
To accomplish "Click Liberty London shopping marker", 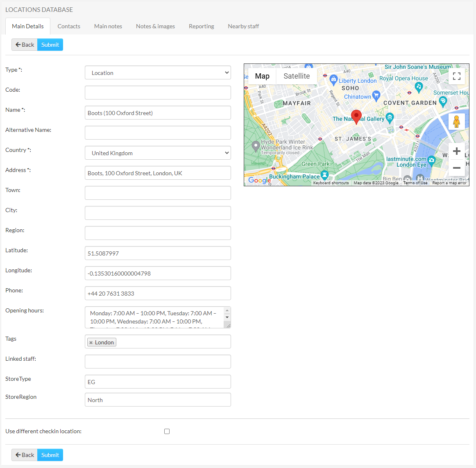I will (x=333, y=80).
